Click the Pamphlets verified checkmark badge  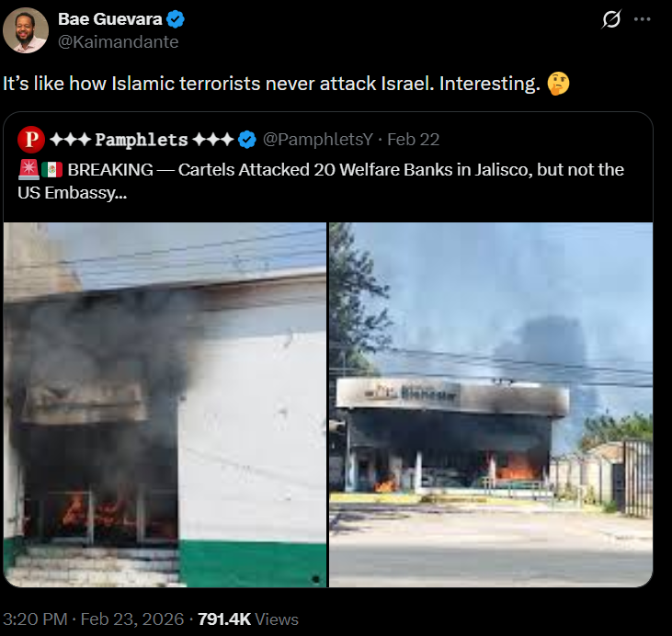coord(247,140)
